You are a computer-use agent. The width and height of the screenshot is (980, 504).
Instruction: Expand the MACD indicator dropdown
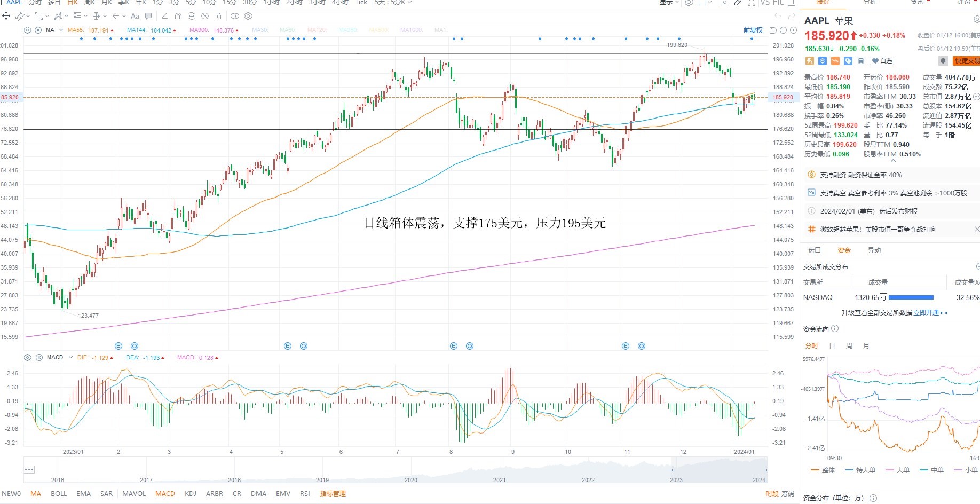point(70,357)
